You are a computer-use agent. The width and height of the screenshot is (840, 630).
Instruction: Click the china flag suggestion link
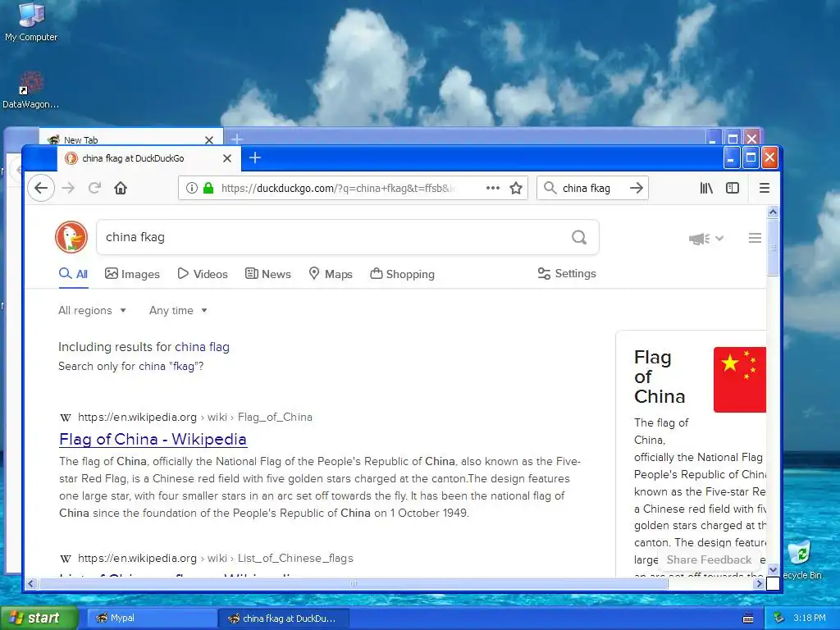click(x=202, y=347)
